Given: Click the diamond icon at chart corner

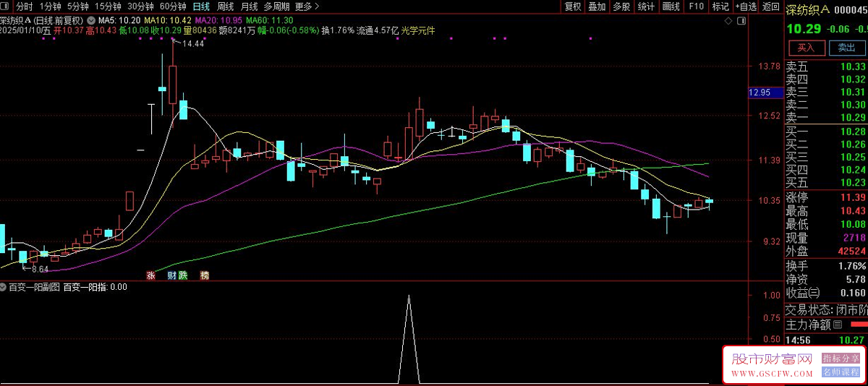Looking at the screenshot, I should [x=728, y=22].
